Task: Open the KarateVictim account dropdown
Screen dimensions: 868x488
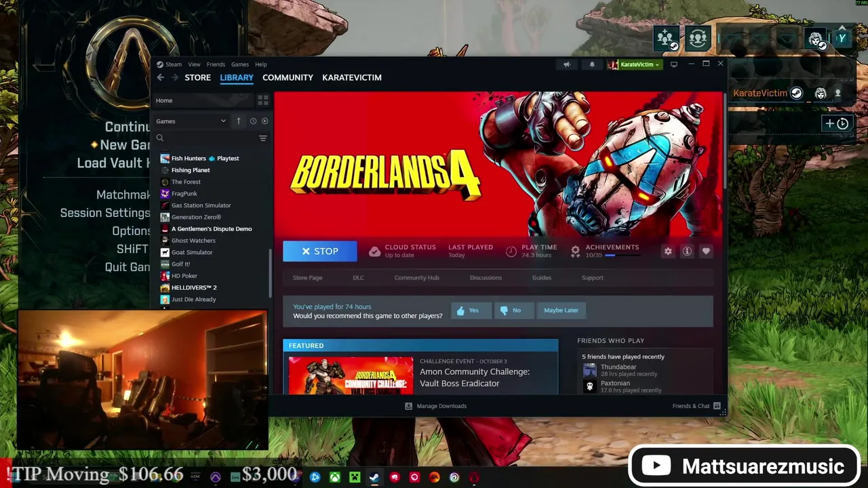Action: click(634, 64)
